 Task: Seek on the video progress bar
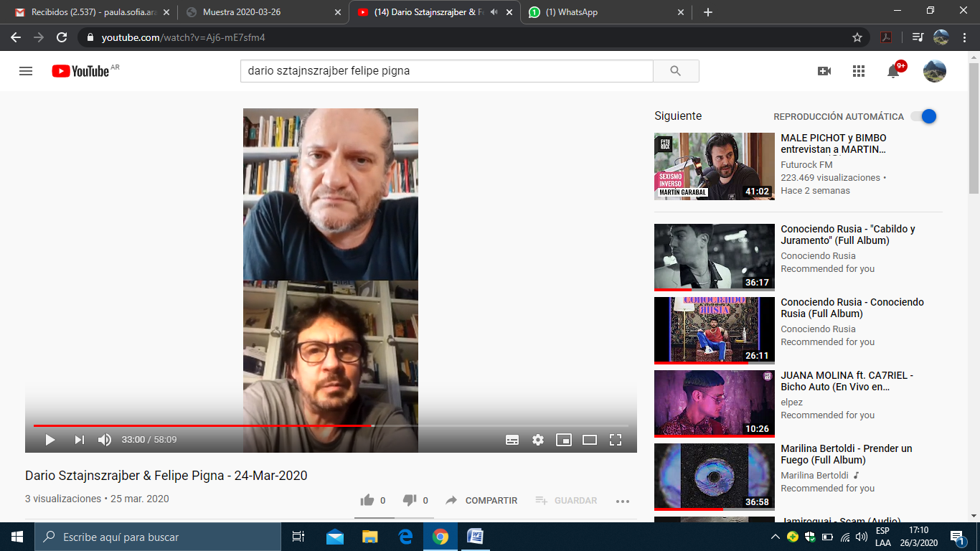331,425
